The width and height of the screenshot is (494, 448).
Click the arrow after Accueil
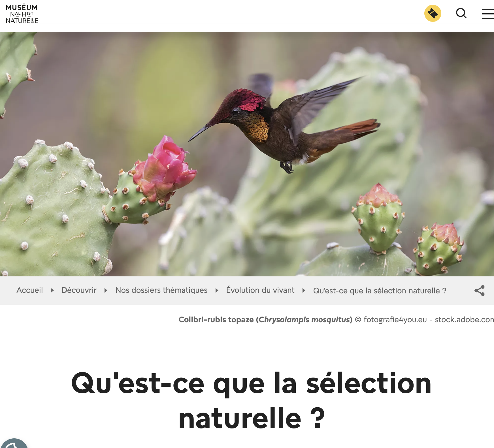(52, 290)
